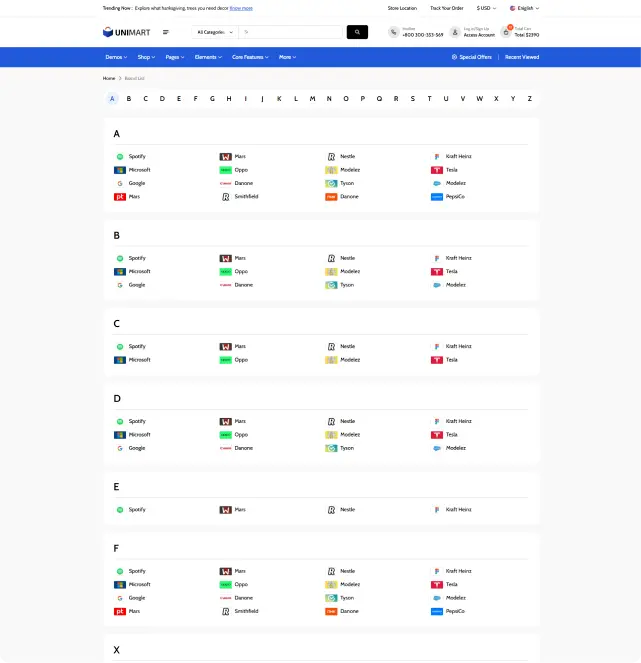This screenshot has height=663, width=641.
Task: Click the Unimart logo
Action: pos(125,32)
